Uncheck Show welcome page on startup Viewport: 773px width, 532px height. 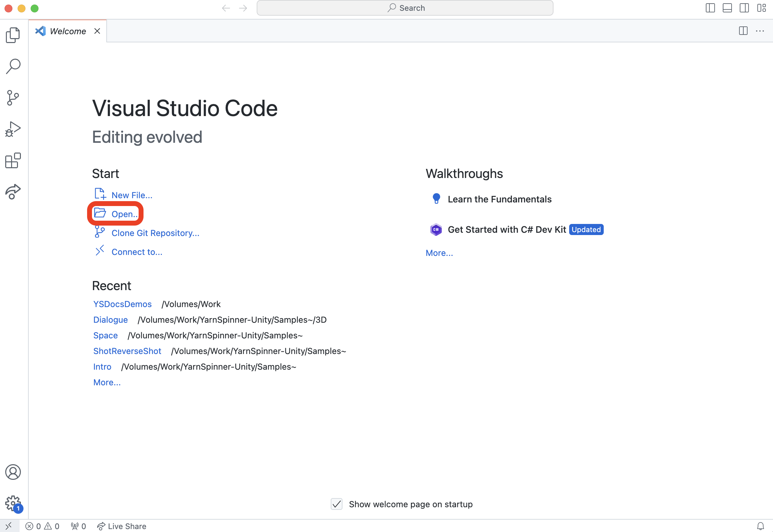337,504
